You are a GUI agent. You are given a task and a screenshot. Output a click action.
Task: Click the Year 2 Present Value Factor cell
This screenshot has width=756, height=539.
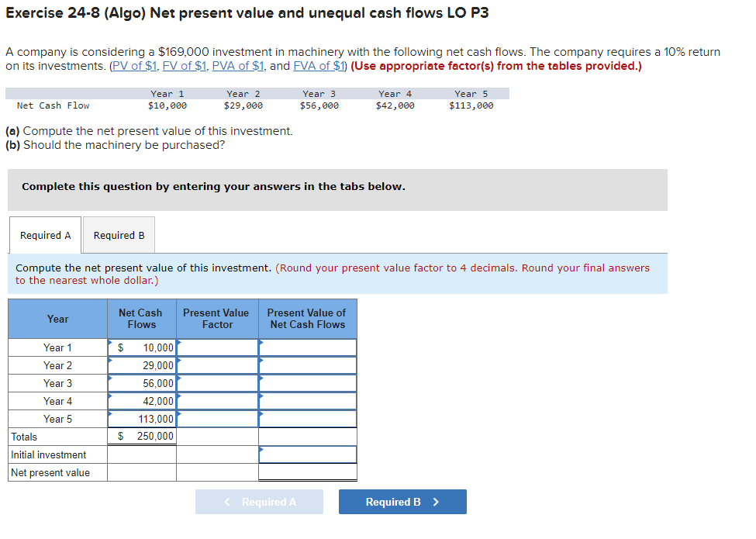point(217,365)
